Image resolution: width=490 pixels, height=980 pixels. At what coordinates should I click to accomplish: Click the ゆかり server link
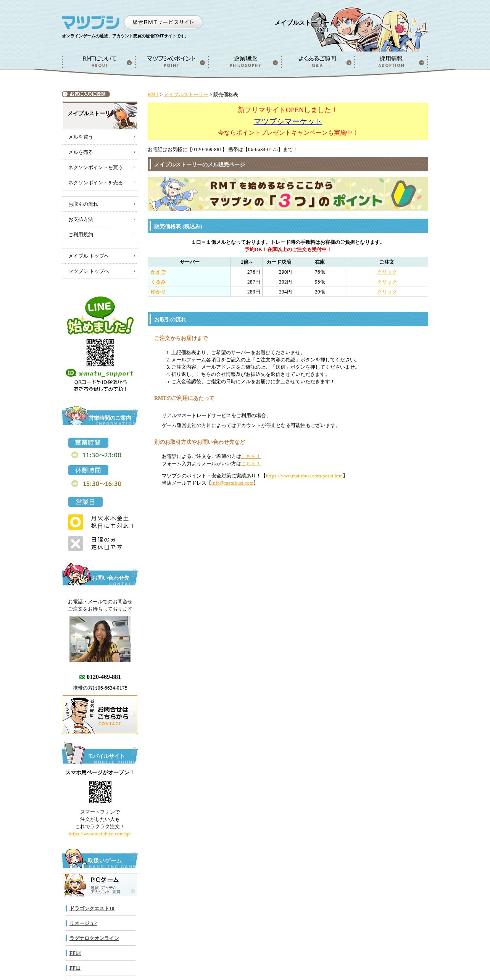point(158,292)
